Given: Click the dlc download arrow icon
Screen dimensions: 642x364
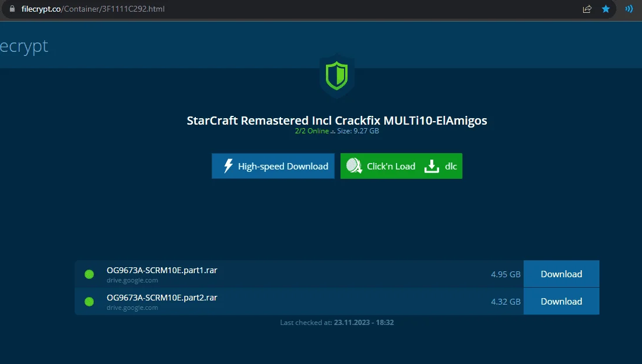Looking at the screenshot, I should tap(431, 167).
